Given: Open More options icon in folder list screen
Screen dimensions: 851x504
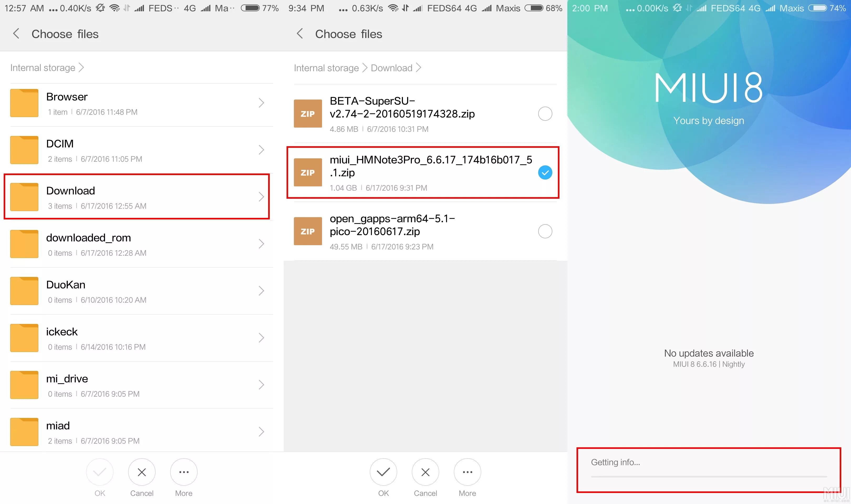Looking at the screenshot, I should click(x=184, y=472).
